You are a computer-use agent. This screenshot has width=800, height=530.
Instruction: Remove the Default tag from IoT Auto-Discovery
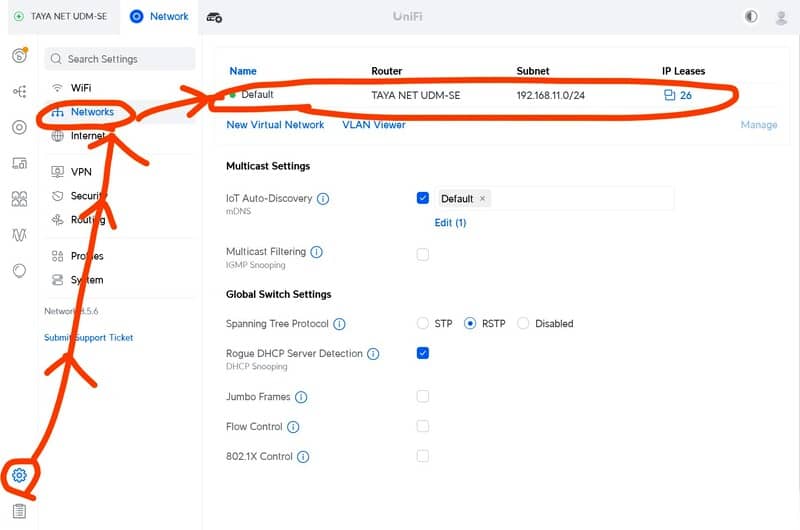pos(482,199)
